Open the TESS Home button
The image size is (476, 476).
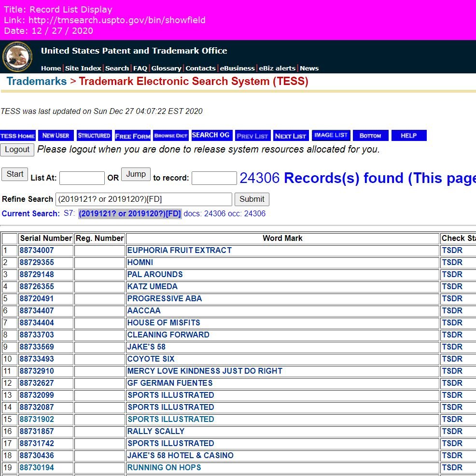tap(17, 136)
